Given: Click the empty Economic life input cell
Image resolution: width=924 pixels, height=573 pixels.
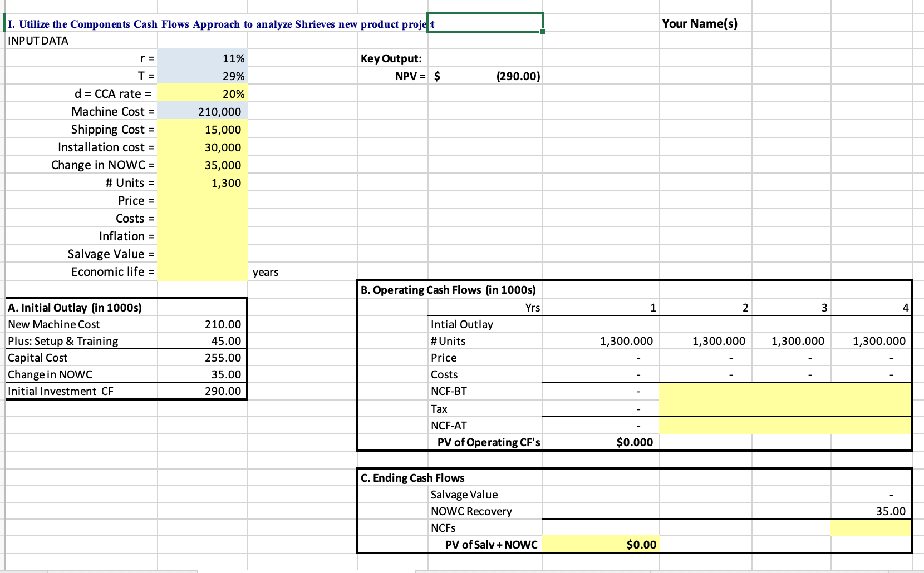Looking at the screenshot, I should pyautogui.click(x=203, y=272).
